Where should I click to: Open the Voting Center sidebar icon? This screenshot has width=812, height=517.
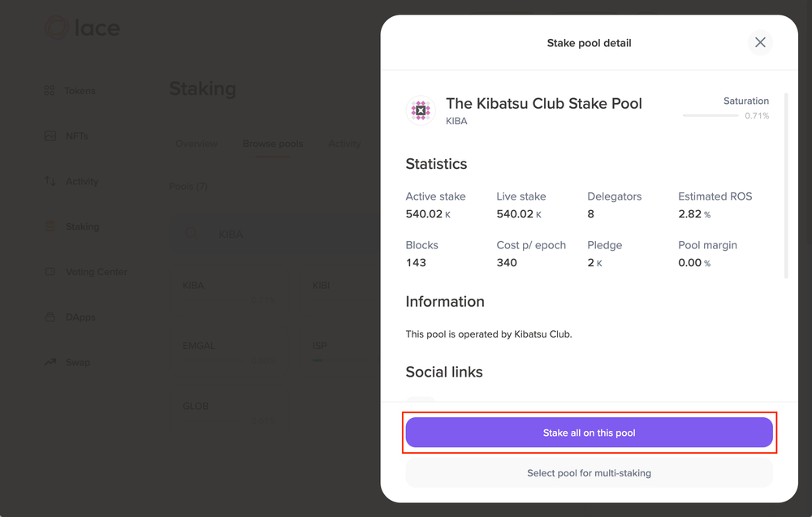point(50,272)
